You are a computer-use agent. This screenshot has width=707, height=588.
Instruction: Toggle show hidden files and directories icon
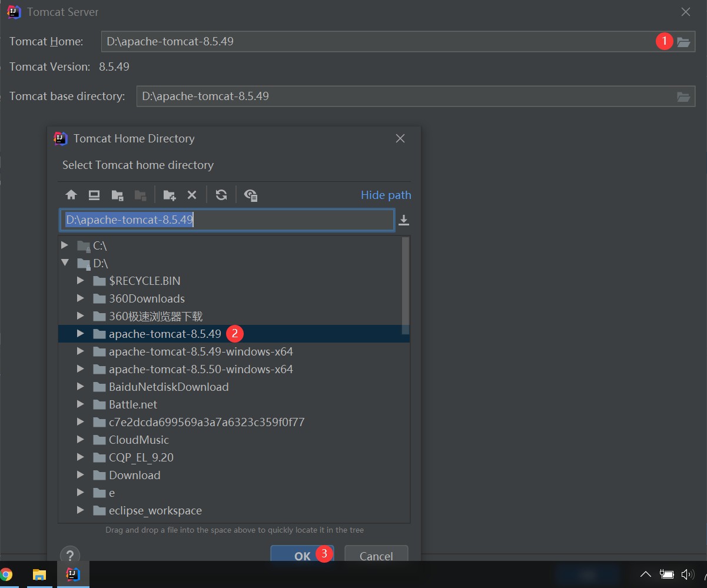click(251, 195)
